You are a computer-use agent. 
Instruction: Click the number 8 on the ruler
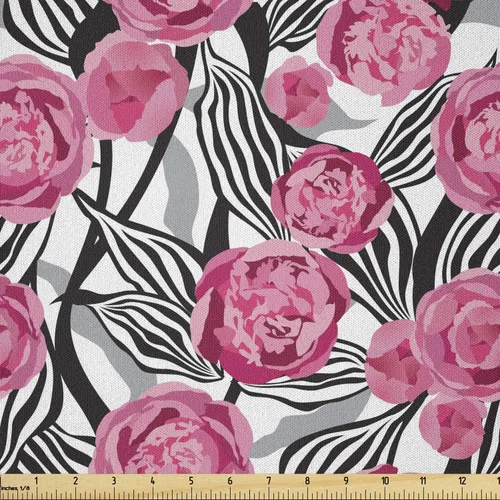pos(307,481)
